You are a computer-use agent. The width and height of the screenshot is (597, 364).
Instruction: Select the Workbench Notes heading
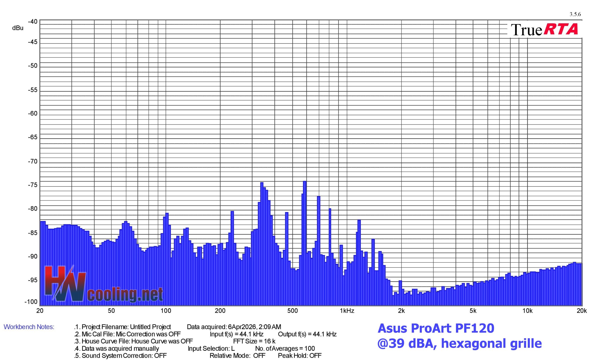coord(29,327)
